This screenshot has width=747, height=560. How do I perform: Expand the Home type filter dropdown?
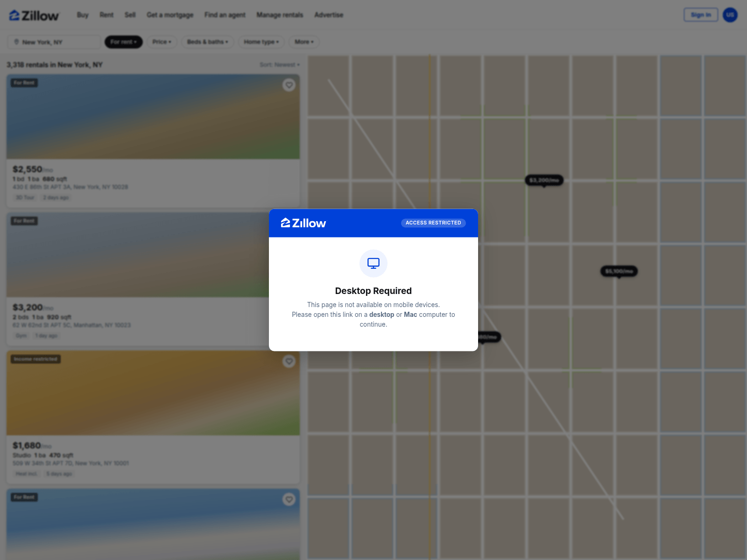click(x=261, y=42)
